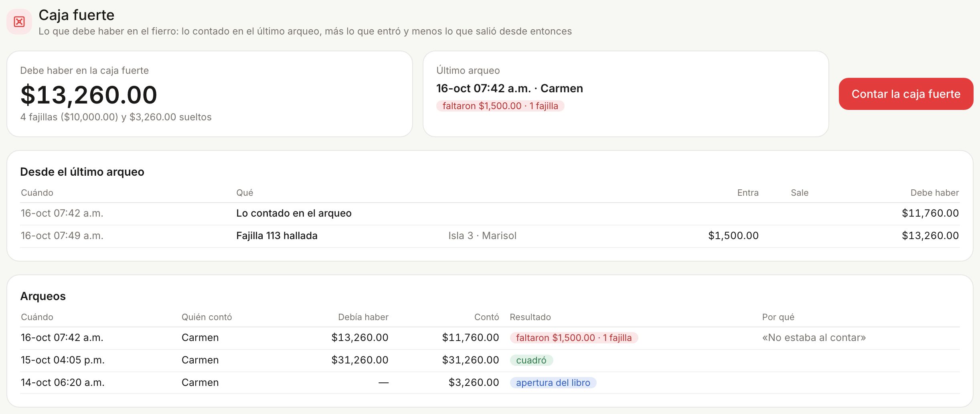Click the 'Entra' column header
Viewport: 980px width, 414px height.
748,193
